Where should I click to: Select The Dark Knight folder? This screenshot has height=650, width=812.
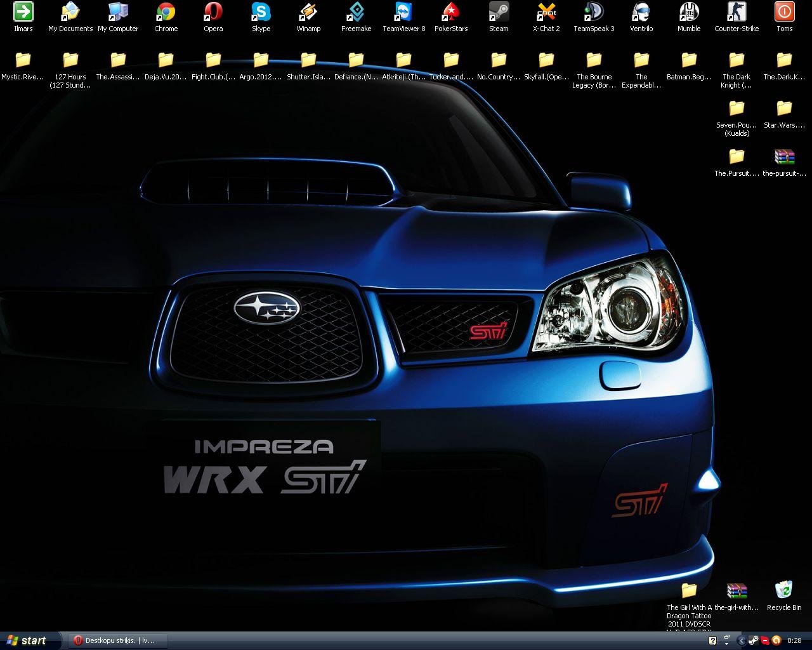(x=737, y=70)
